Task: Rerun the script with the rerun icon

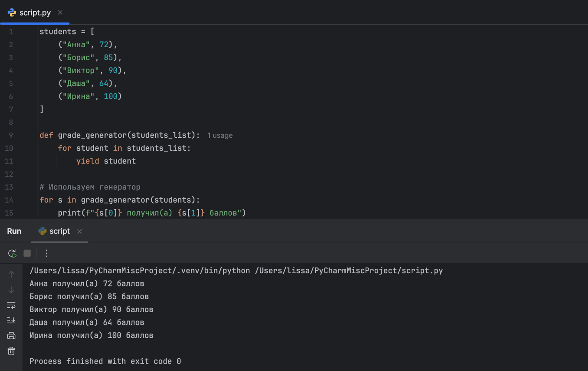Action: pos(12,253)
